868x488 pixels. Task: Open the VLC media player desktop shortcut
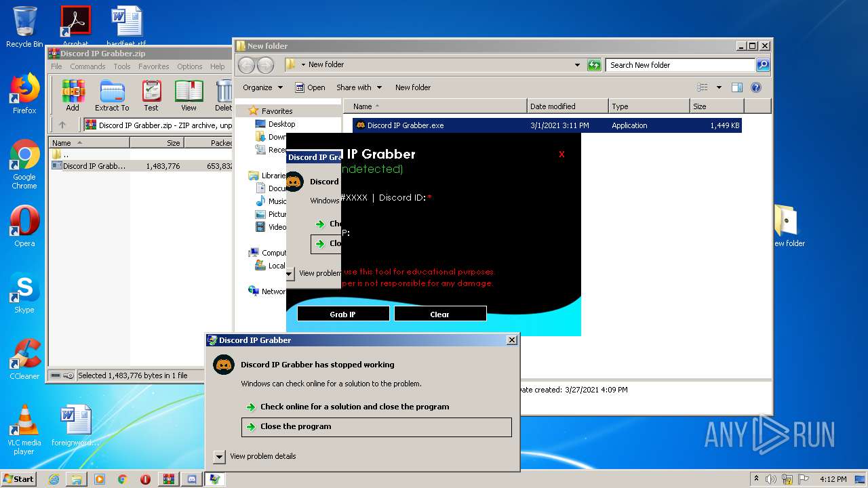[24, 430]
